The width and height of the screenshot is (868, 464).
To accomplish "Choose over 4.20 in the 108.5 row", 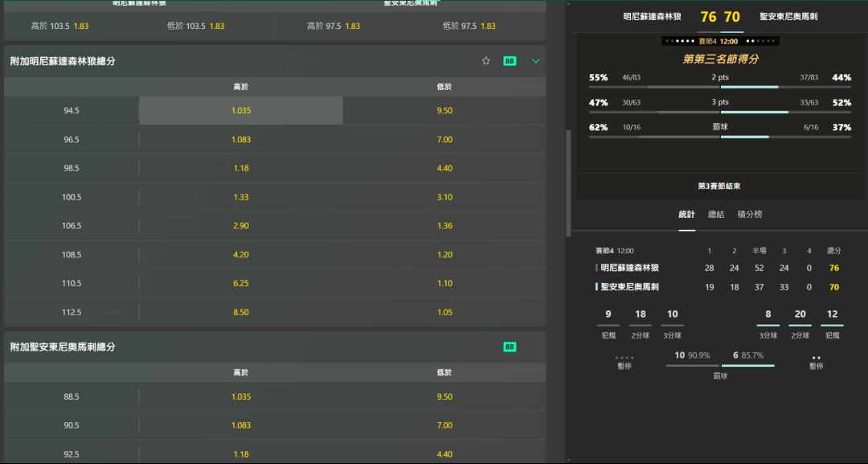I will 241,255.
